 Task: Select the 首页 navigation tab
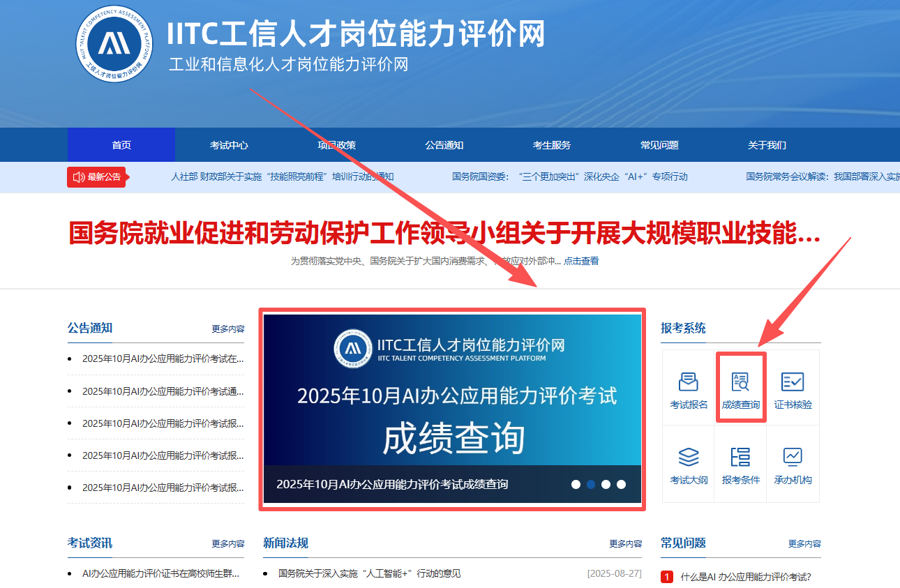click(121, 144)
